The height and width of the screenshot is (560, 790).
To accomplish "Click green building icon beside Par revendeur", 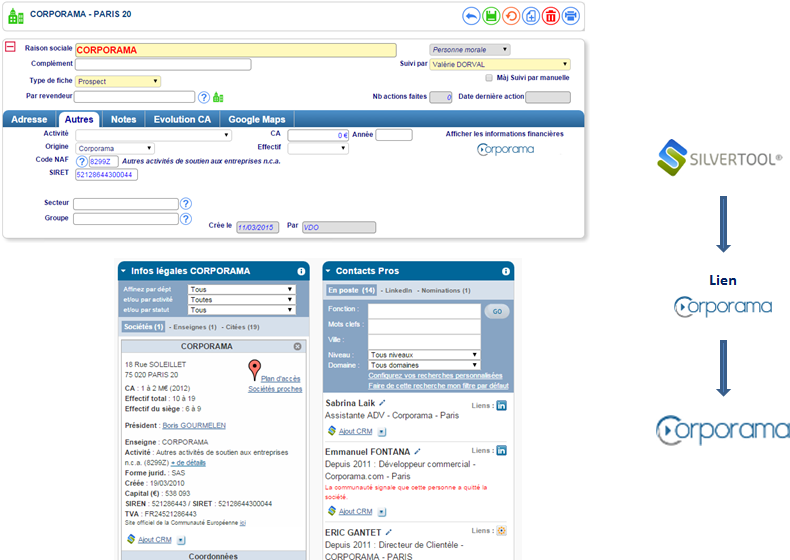I will pyautogui.click(x=218, y=97).
